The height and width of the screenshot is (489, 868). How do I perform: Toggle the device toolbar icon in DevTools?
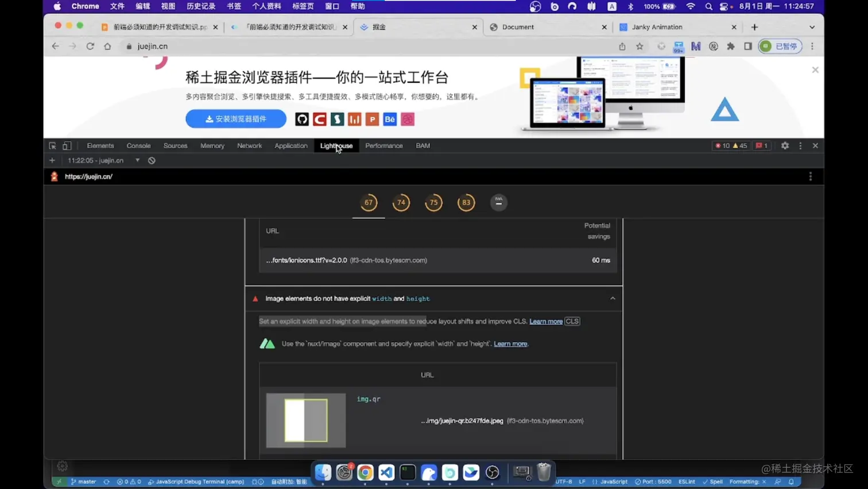[67, 146]
